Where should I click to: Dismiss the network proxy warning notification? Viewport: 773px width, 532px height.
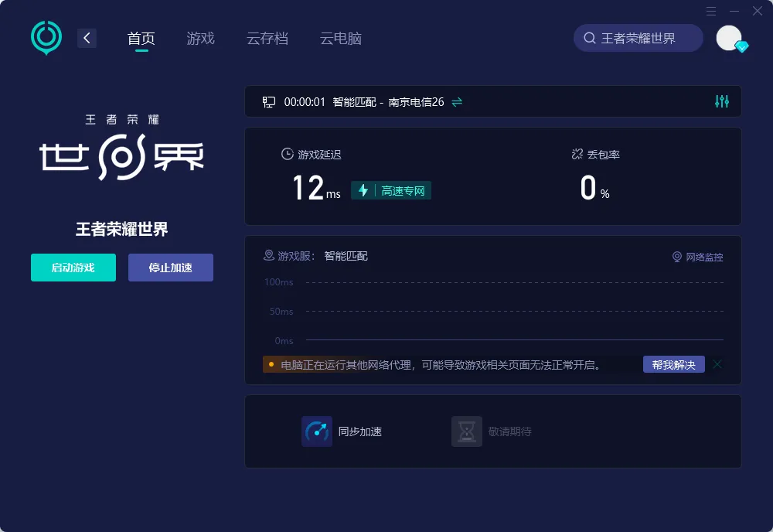tap(717, 363)
